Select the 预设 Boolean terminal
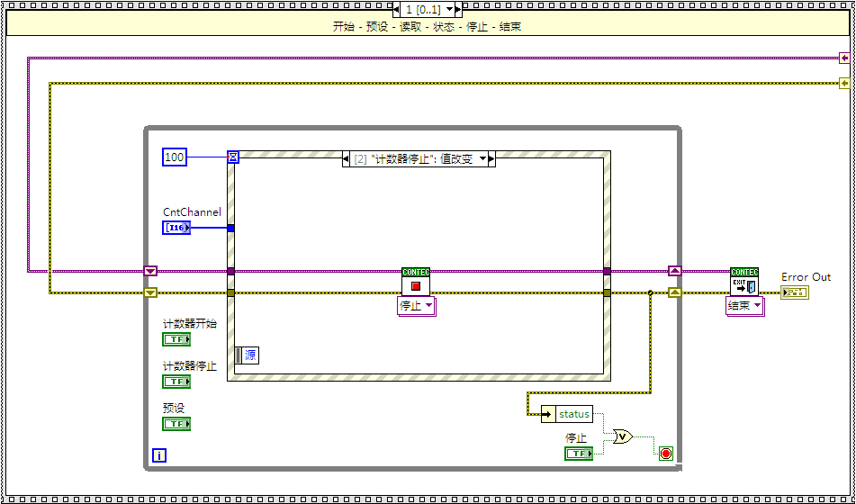The height and width of the screenshot is (504, 856). pos(176,424)
